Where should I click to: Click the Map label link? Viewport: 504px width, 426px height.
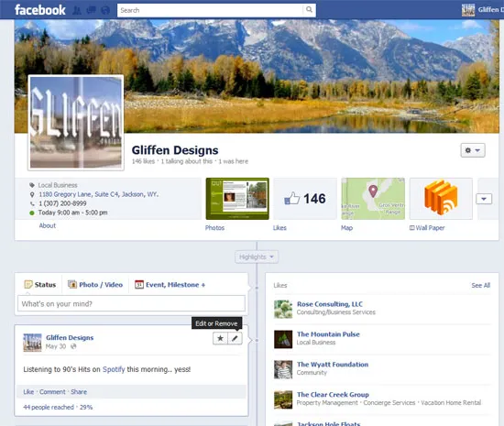[x=346, y=228]
